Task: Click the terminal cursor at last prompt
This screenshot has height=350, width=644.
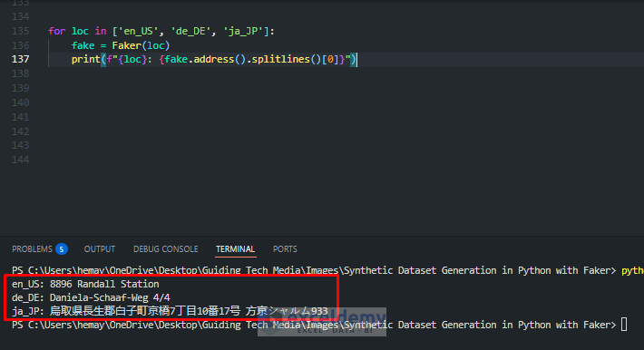Action: [x=624, y=325]
